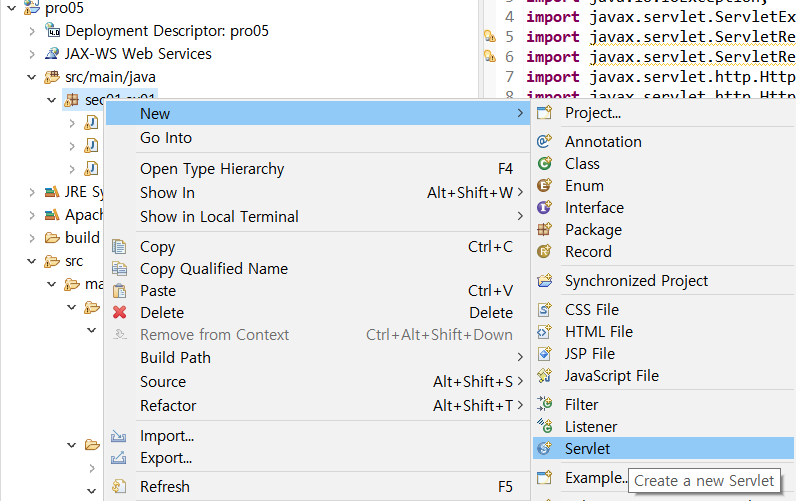This screenshot has width=796, height=501.
Task: Choose Go Into from context menu
Action: point(318,138)
